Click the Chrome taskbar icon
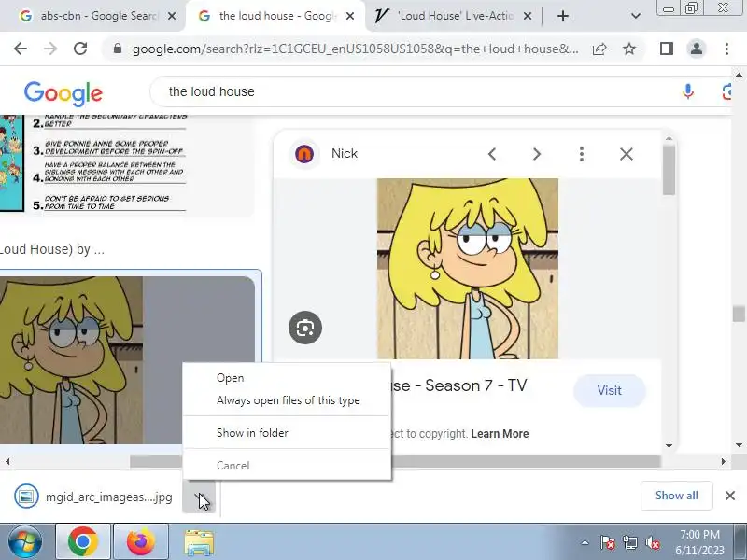 point(83,542)
